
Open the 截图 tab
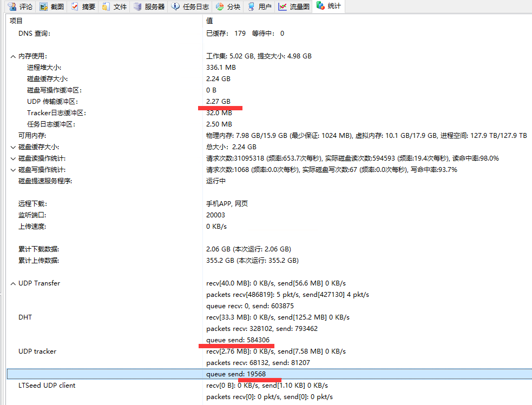(51, 7)
